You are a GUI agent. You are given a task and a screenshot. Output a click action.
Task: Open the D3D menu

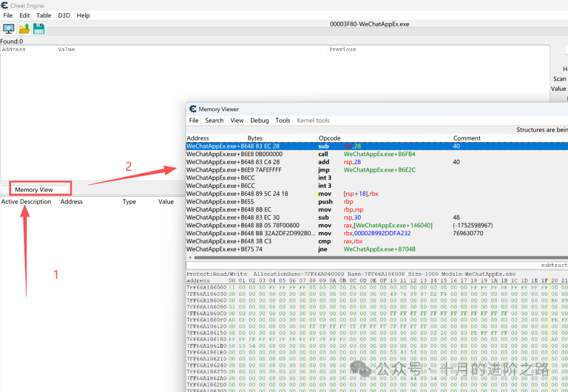[64, 15]
